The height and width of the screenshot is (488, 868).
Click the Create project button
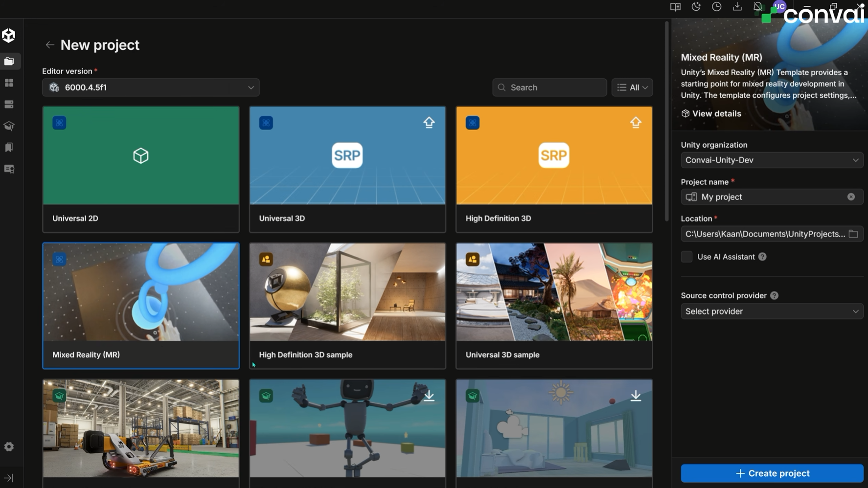click(772, 473)
